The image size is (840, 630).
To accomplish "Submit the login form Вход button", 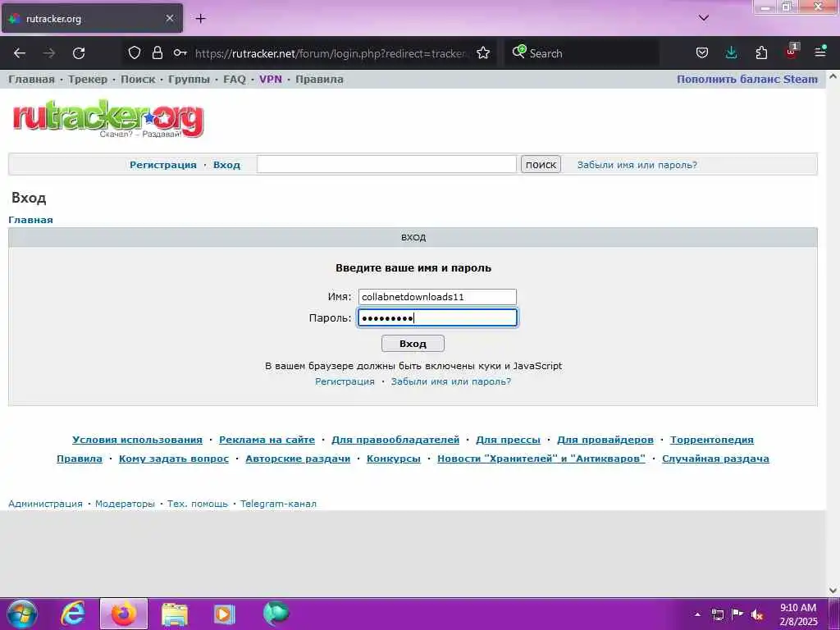I will click(413, 344).
